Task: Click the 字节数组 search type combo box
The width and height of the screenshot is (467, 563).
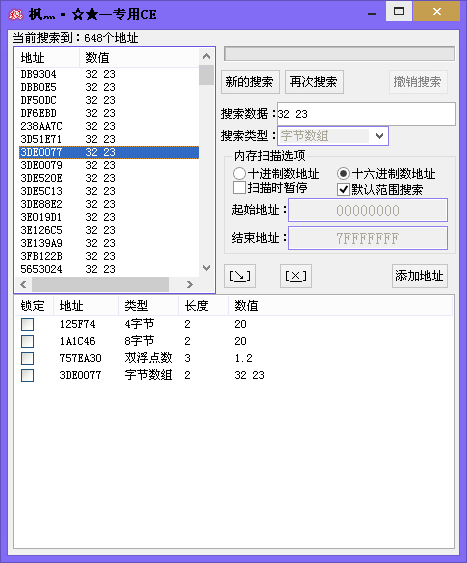Action: 333,136
